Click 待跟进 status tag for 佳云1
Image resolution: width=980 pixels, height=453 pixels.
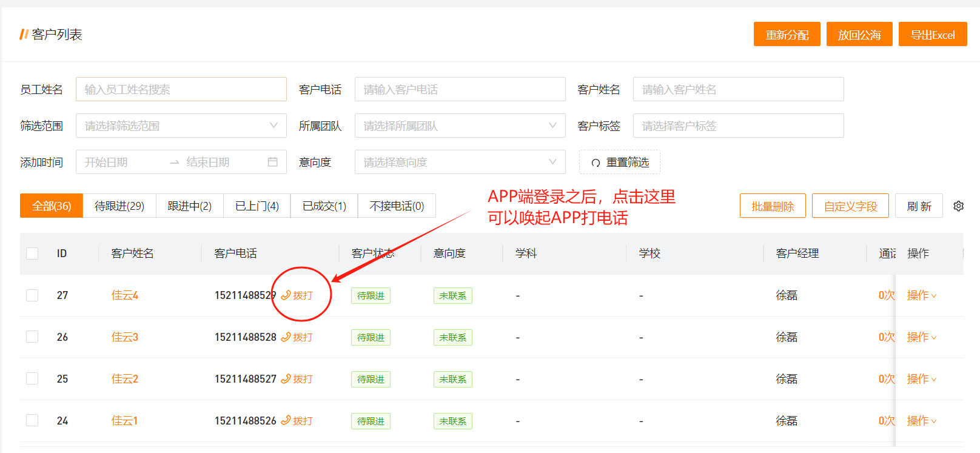[371, 421]
